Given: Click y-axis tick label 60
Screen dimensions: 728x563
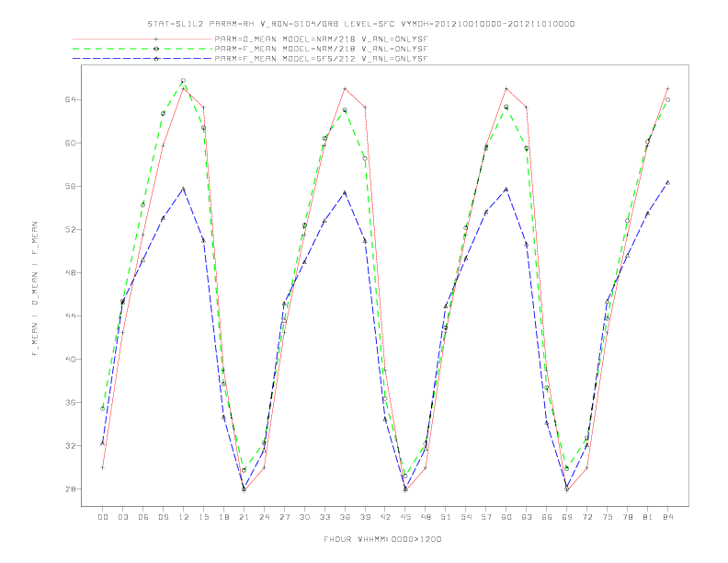Looking at the screenshot, I should click(x=70, y=143).
